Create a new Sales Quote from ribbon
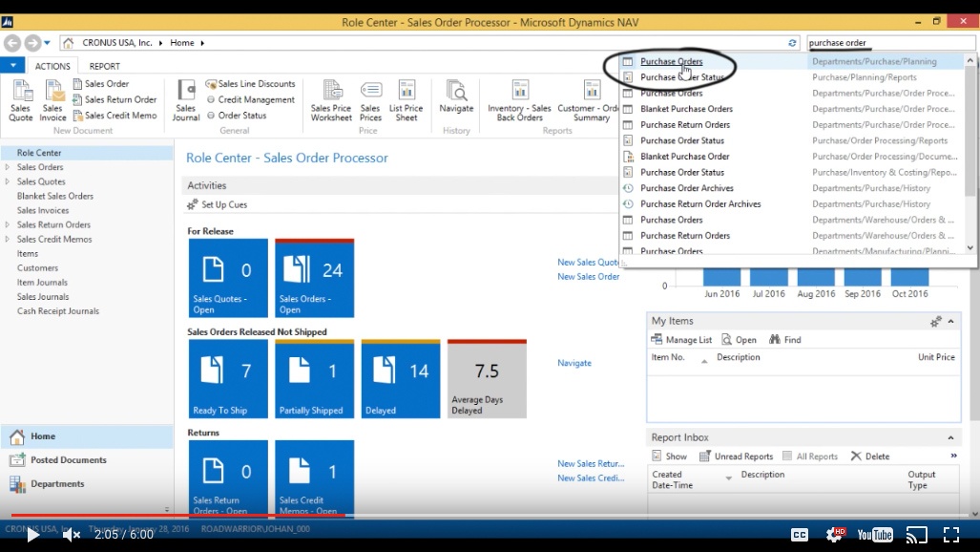 point(21,100)
